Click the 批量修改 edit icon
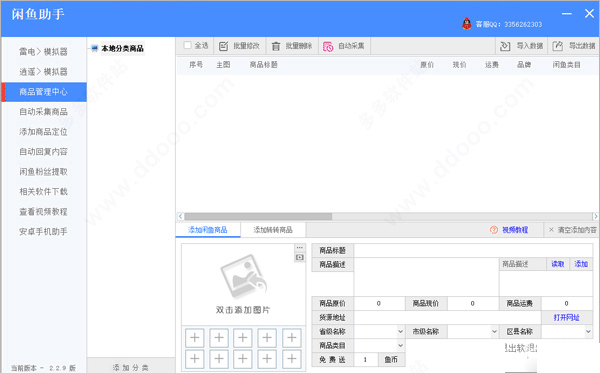The width and height of the screenshot is (600, 373). (223, 46)
